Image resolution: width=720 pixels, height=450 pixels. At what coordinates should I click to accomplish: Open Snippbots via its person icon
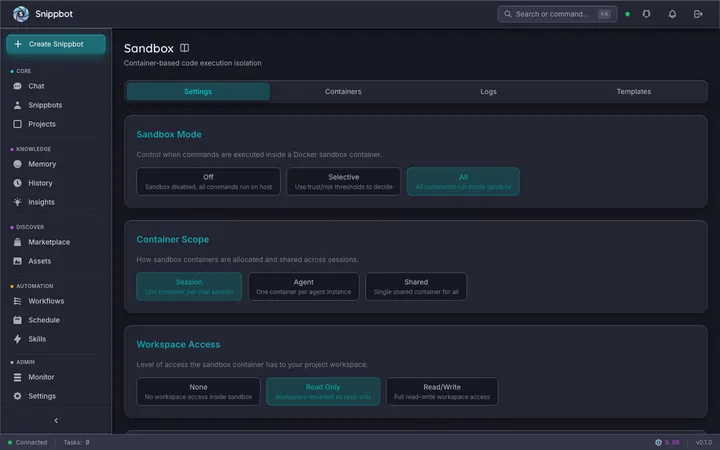click(17, 105)
